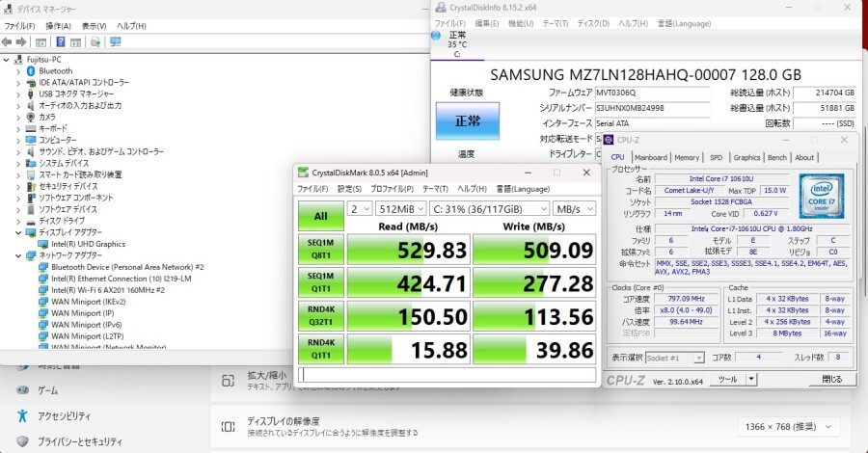Select the USB コネクタ マネージャー plug icon

coord(31,94)
